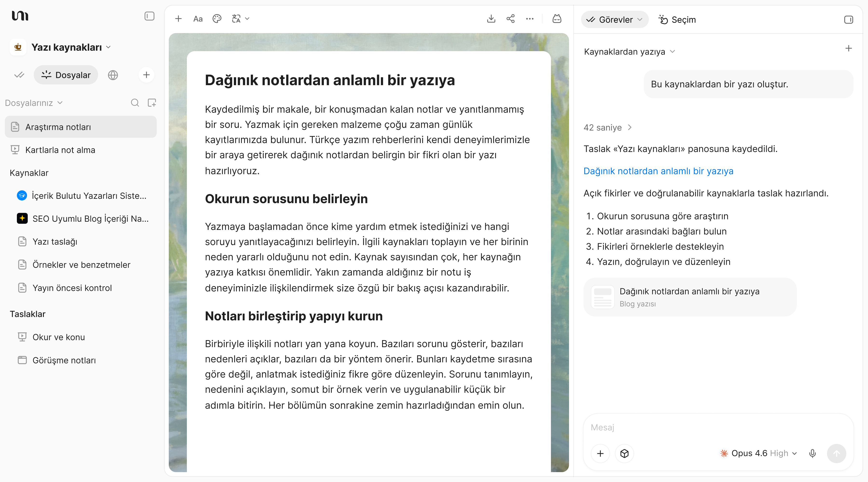The width and height of the screenshot is (868, 482).
Task: Open Araştırma notları file
Action: (81, 127)
